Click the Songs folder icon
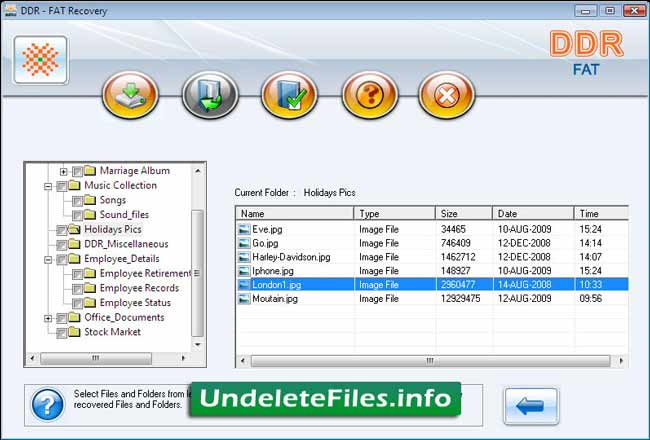The width and height of the screenshot is (650, 440). (90, 200)
